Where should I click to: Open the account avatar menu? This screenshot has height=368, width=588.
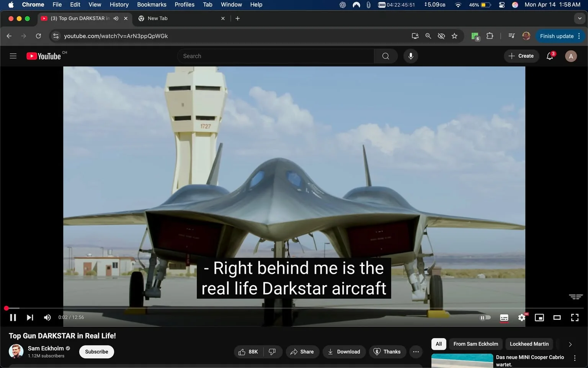point(571,56)
